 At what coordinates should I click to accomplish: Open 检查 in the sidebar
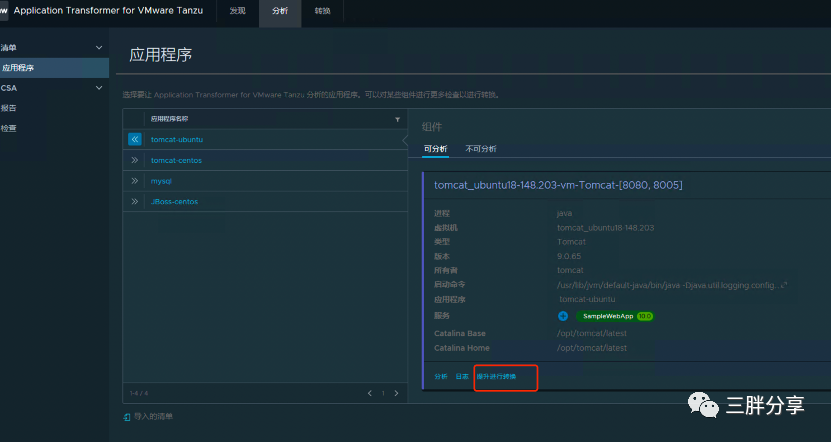coord(8,128)
